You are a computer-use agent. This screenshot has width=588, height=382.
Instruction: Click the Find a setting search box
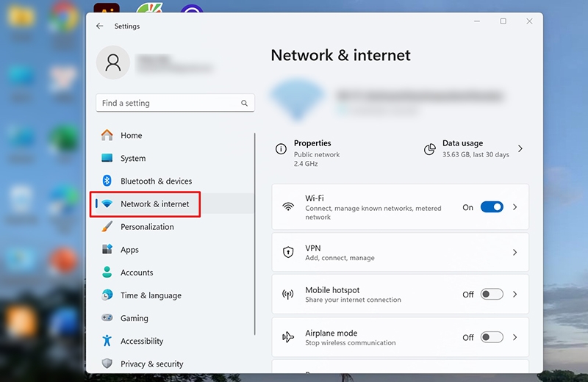[x=175, y=103]
